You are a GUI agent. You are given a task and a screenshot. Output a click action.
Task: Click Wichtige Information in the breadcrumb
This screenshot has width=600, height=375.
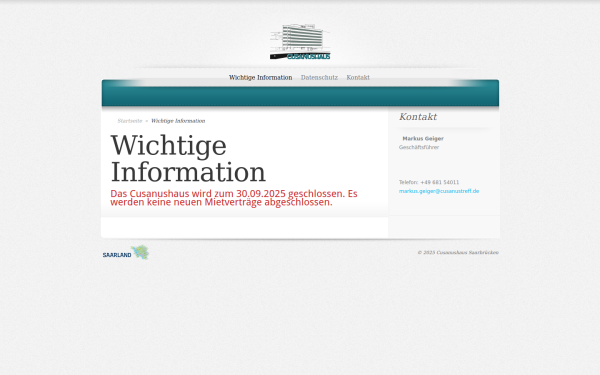pos(178,121)
